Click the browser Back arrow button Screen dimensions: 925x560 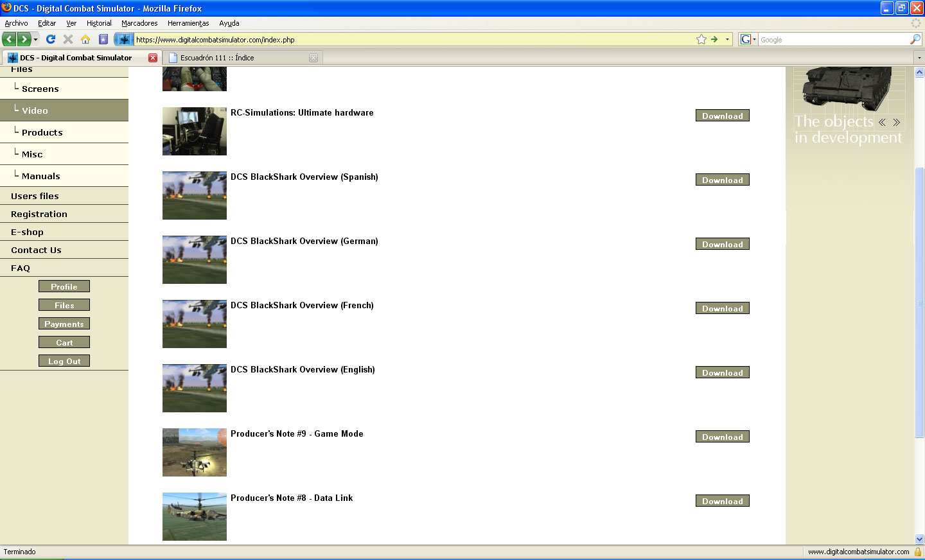[x=9, y=39]
